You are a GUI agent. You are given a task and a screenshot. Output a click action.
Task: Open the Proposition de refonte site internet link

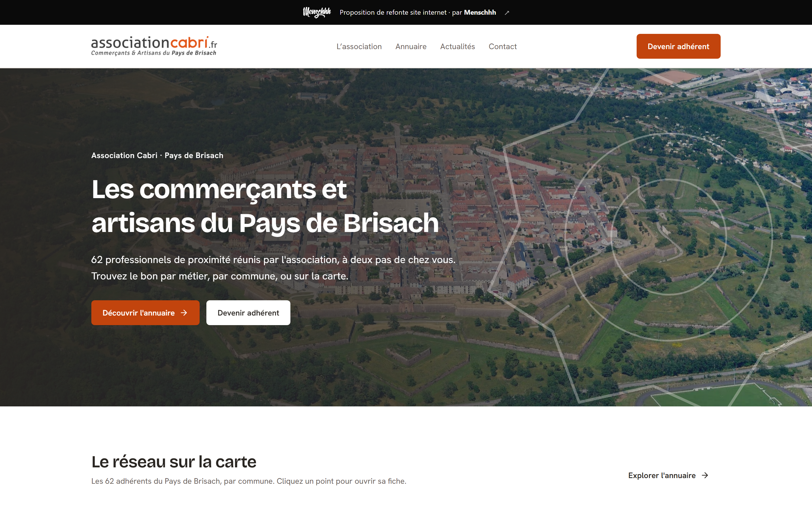(x=417, y=12)
